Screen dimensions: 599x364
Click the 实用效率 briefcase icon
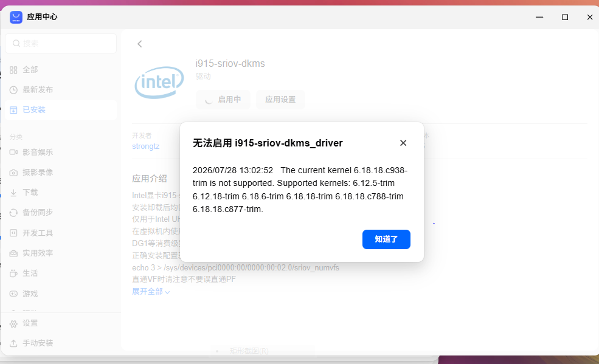(13, 253)
